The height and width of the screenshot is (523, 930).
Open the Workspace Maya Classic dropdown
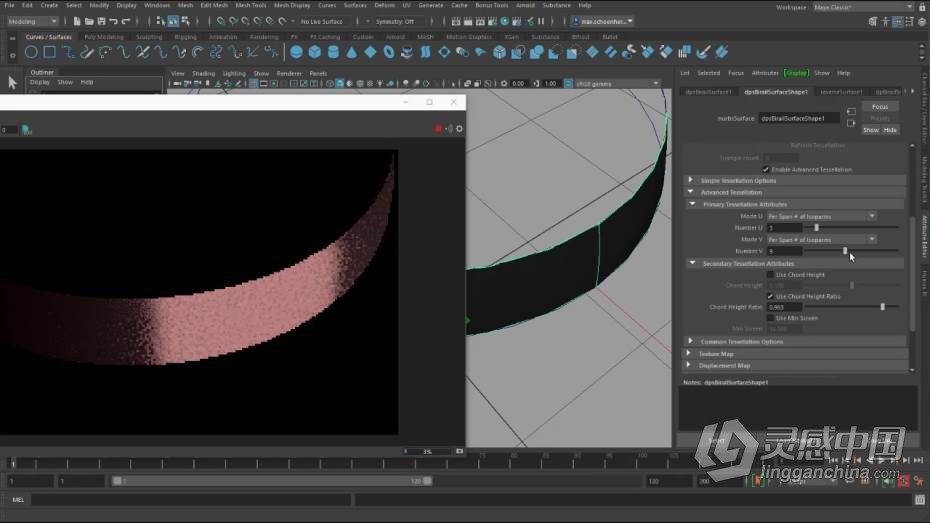pos(862,7)
